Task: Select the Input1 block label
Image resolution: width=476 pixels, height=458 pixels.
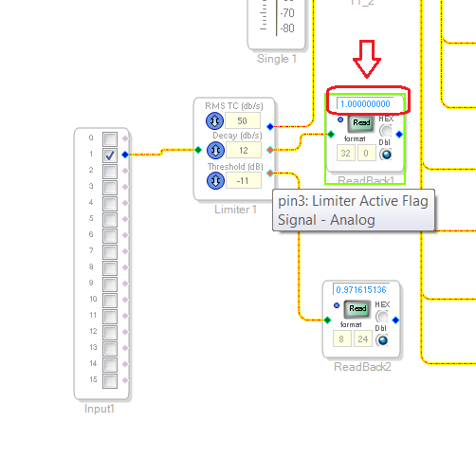Action: coord(100,409)
